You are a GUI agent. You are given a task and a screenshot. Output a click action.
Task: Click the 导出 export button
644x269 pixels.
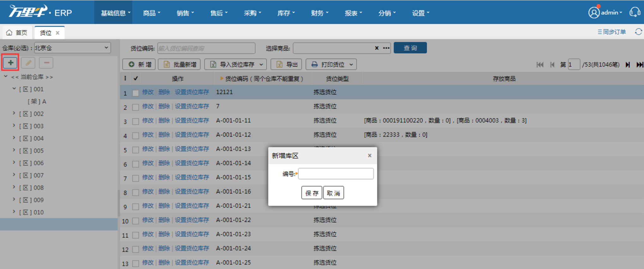pos(287,64)
